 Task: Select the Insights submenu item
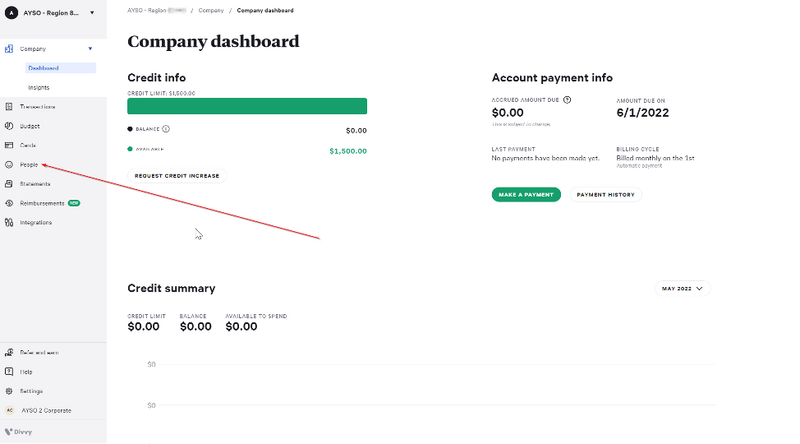click(39, 87)
